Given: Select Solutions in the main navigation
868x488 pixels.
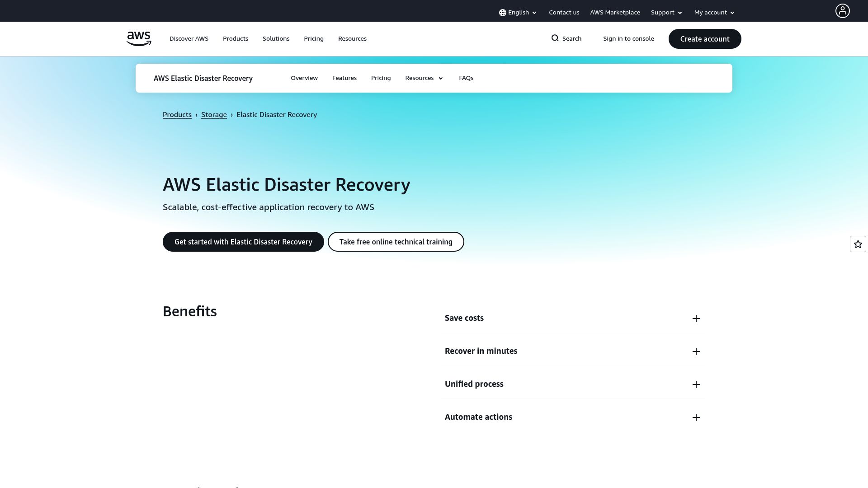Looking at the screenshot, I should (x=276, y=38).
